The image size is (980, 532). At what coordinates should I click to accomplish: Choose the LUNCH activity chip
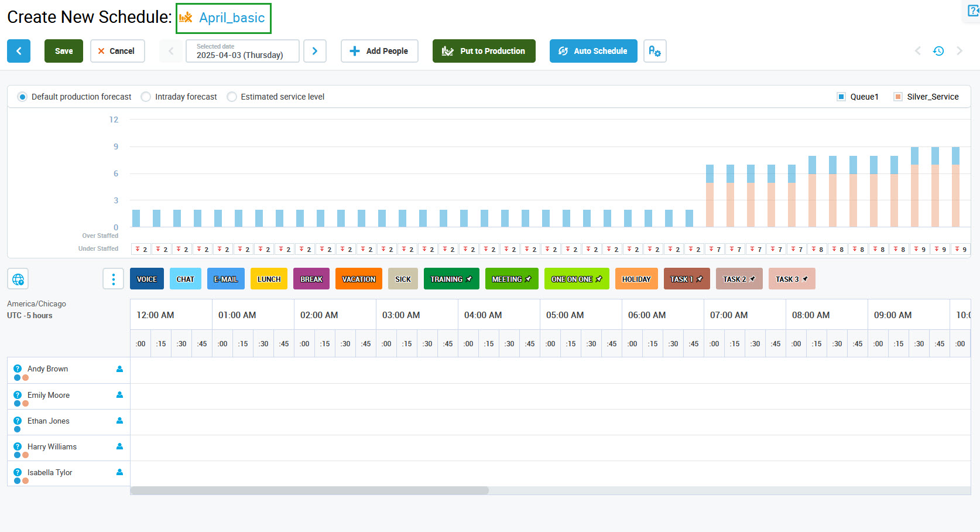tap(269, 279)
